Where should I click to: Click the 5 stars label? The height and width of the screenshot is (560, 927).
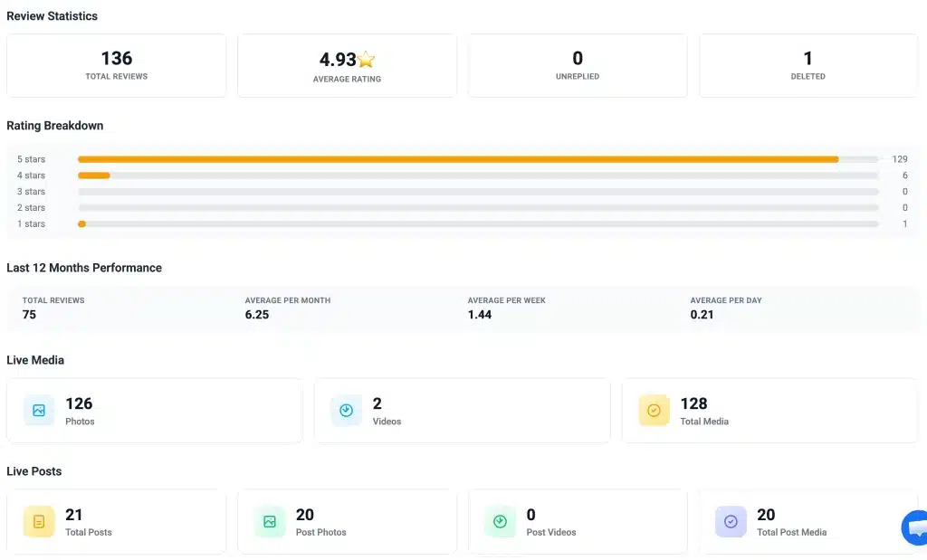[31, 159]
